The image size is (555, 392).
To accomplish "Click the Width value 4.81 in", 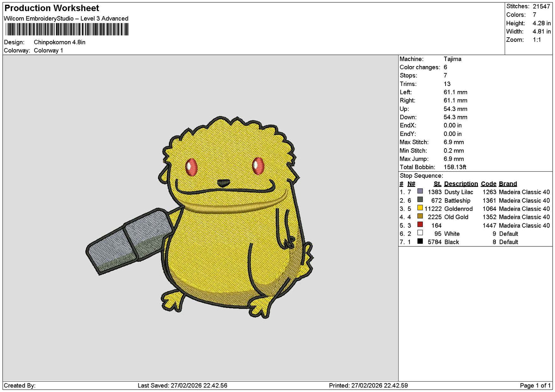I will click(542, 31).
